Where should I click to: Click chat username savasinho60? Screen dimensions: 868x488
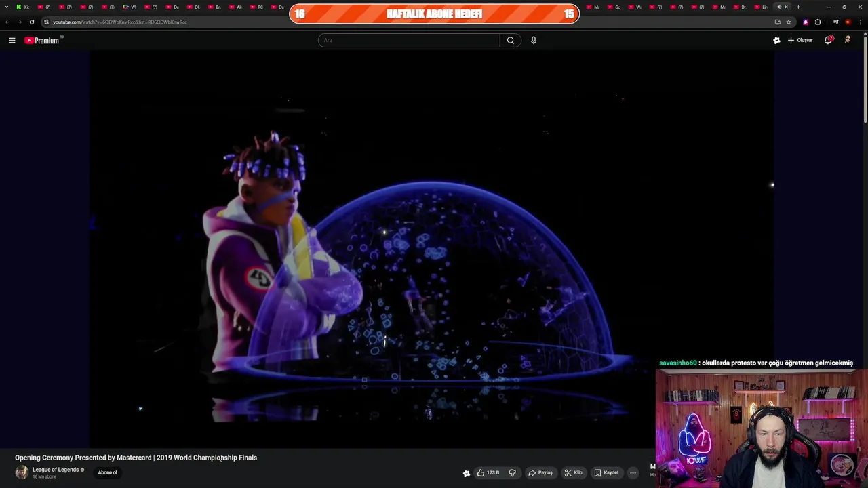677,363
